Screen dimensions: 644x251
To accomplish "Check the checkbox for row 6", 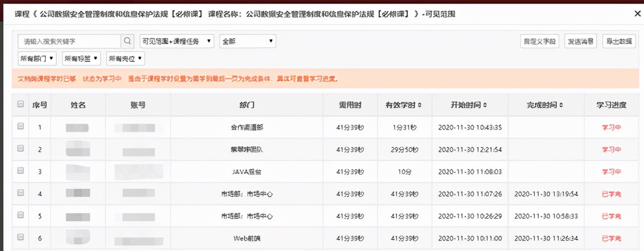I will pyautogui.click(x=21, y=237).
